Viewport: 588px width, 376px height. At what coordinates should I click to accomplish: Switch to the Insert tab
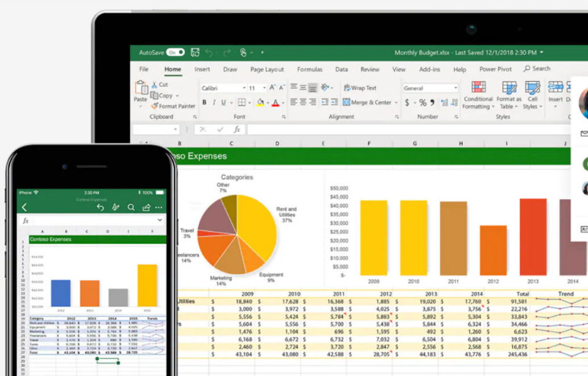pos(202,69)
